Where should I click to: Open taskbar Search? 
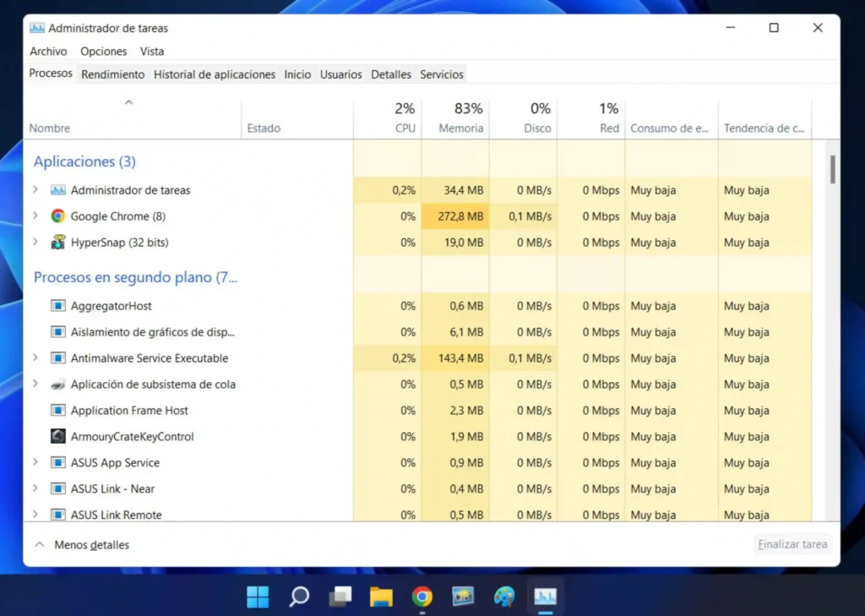299,596
